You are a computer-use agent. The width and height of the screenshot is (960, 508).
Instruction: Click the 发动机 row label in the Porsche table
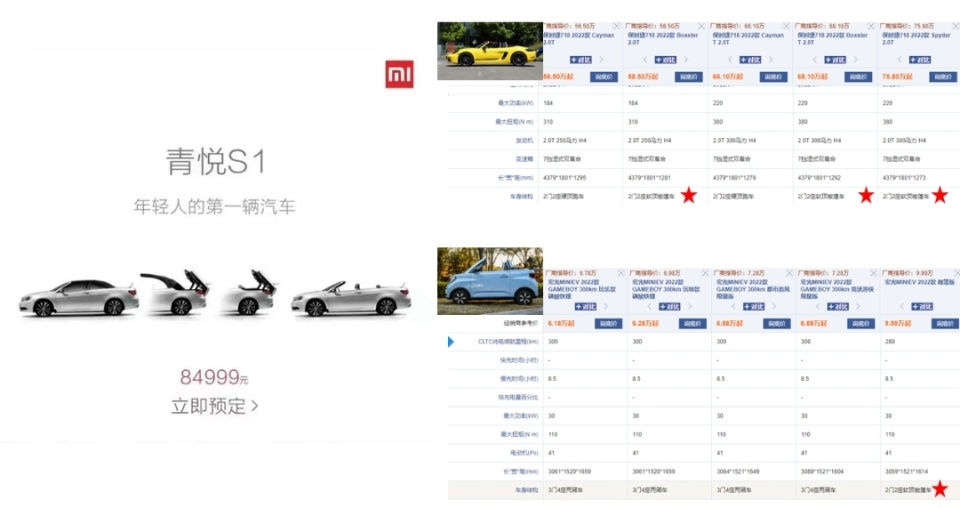click(x=524, y=140)
